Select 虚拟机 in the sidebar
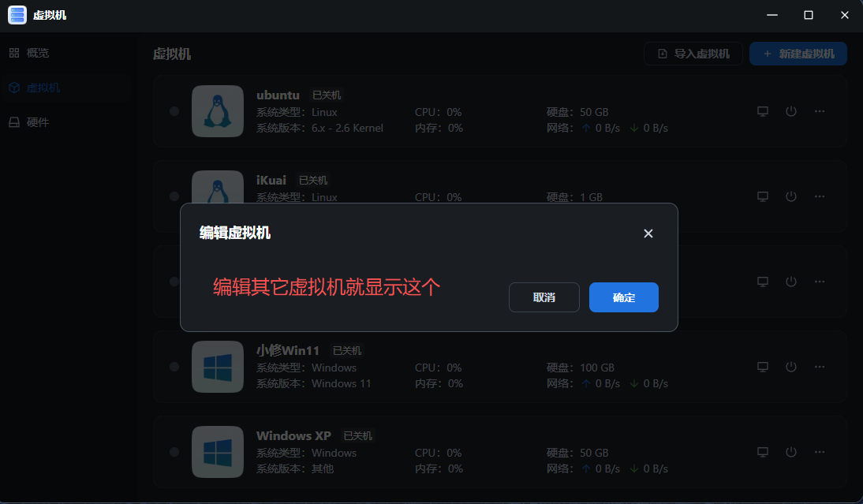Viewport: 863px width, 504px height. coord(65,88)
